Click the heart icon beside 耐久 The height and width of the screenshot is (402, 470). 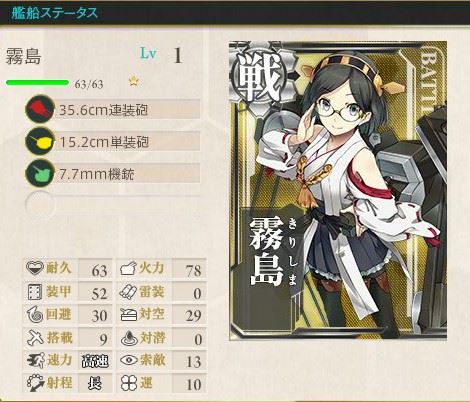(x=35, y=268)
